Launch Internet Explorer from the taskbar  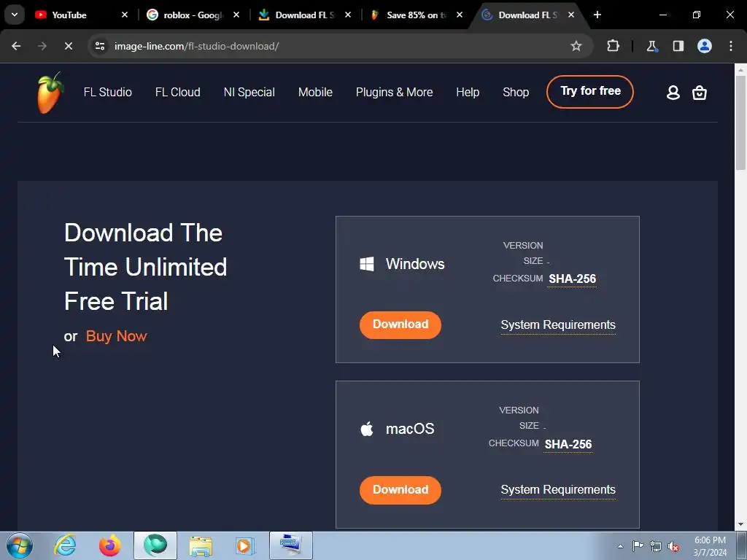65,545
